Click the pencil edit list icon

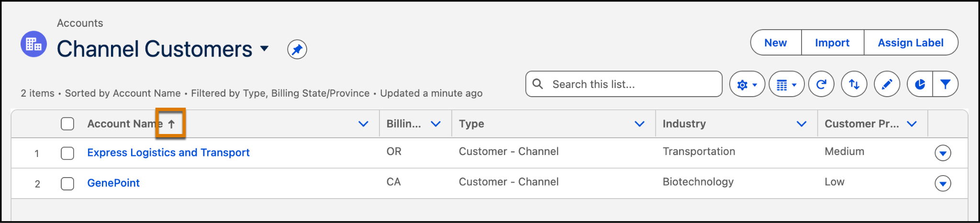pyautogui.click(x=887, y=84)
